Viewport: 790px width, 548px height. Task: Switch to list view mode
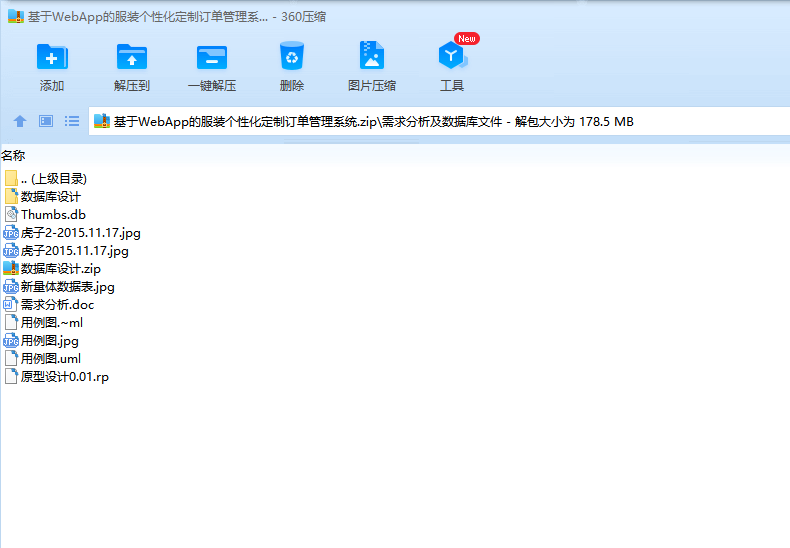pyautogui.click(x=72, y=121)
